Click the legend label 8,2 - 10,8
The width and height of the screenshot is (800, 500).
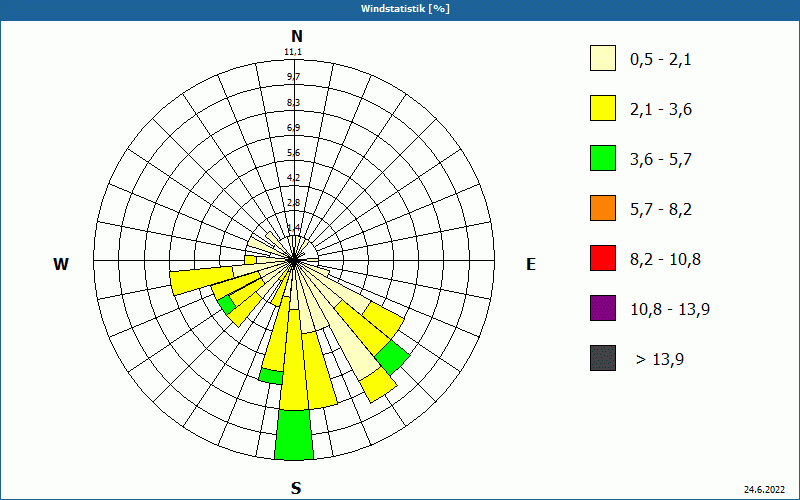tap(666, 260)
